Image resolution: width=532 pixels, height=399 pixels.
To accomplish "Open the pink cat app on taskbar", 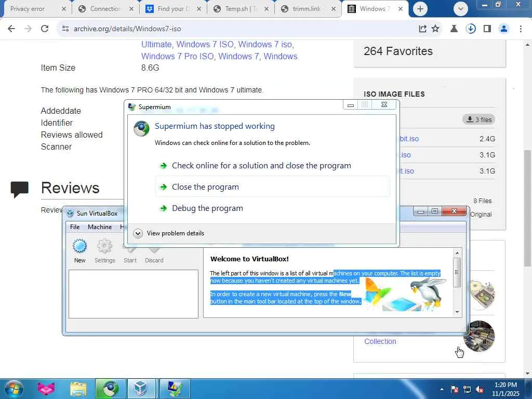I will 46,389.
